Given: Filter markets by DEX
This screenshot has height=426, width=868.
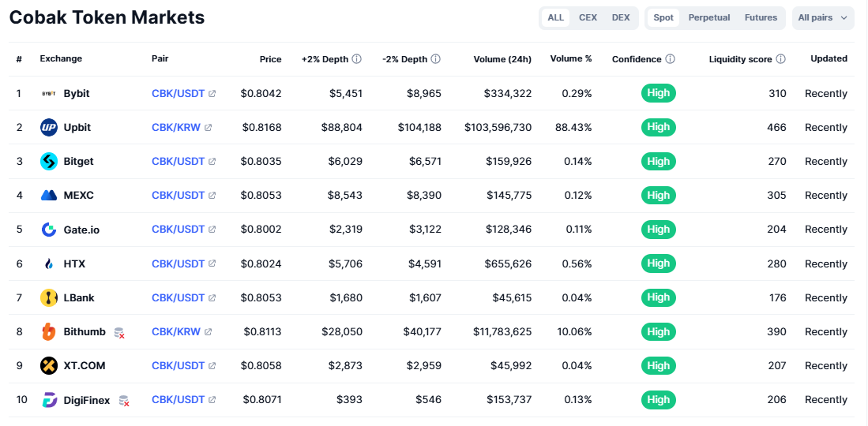Looking at the screenshot, I should [x=621, y=17].
